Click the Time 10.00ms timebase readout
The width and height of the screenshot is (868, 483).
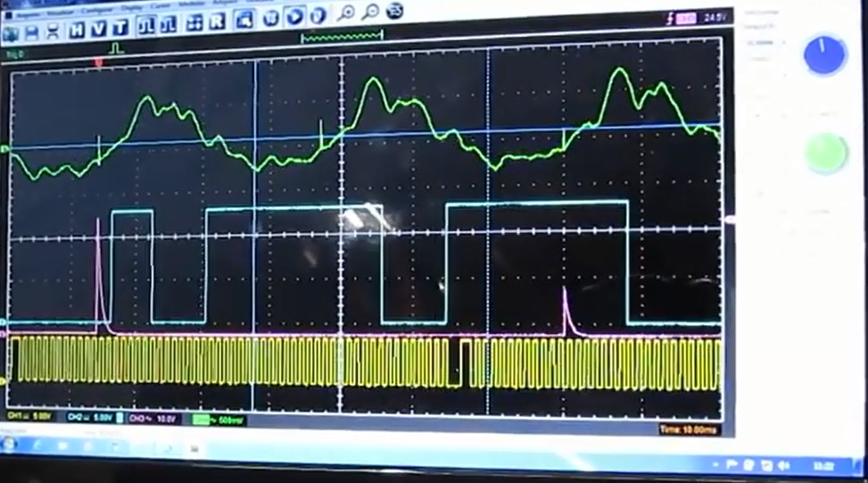(x=688, y=429)
